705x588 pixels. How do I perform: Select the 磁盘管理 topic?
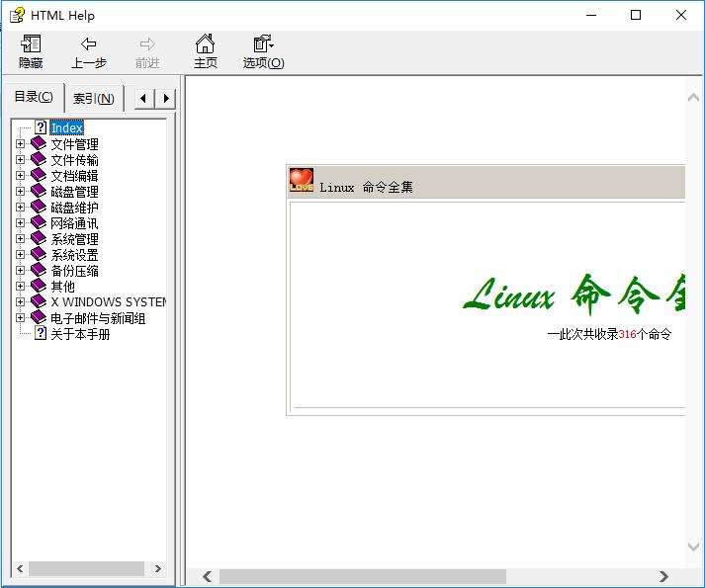tap(74, 192)
